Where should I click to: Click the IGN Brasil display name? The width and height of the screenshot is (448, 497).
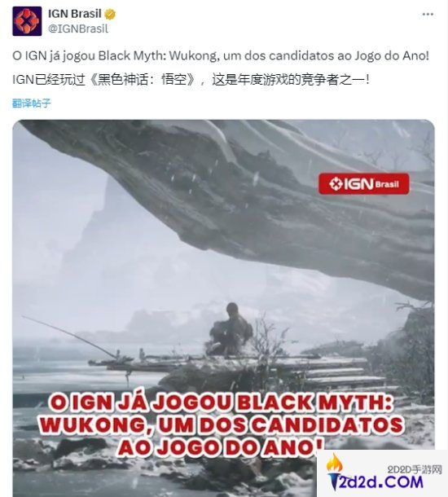click(x=74, y=14)
